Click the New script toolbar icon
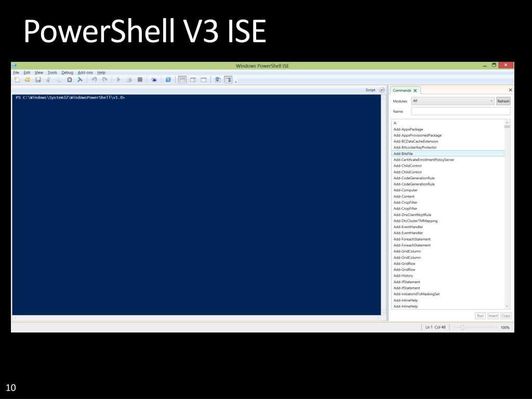532x399 pixels. pos(17,79)
